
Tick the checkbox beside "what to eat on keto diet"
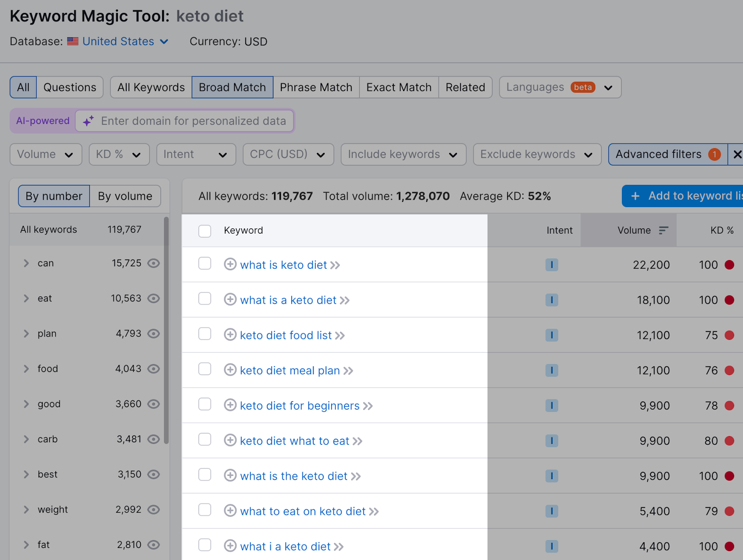tap(204, 510)
